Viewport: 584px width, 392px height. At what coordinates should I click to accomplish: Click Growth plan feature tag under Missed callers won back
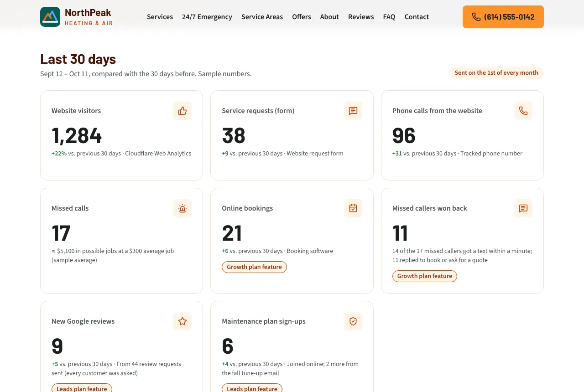(425, 276)
